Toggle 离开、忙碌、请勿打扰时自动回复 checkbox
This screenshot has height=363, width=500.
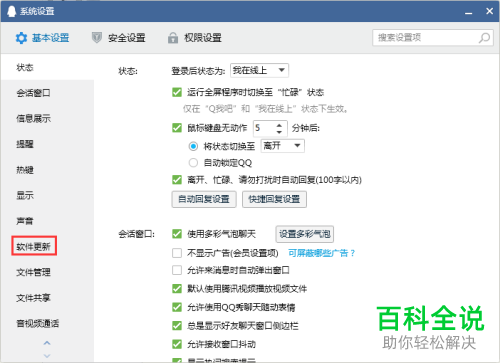click(177, 180)
